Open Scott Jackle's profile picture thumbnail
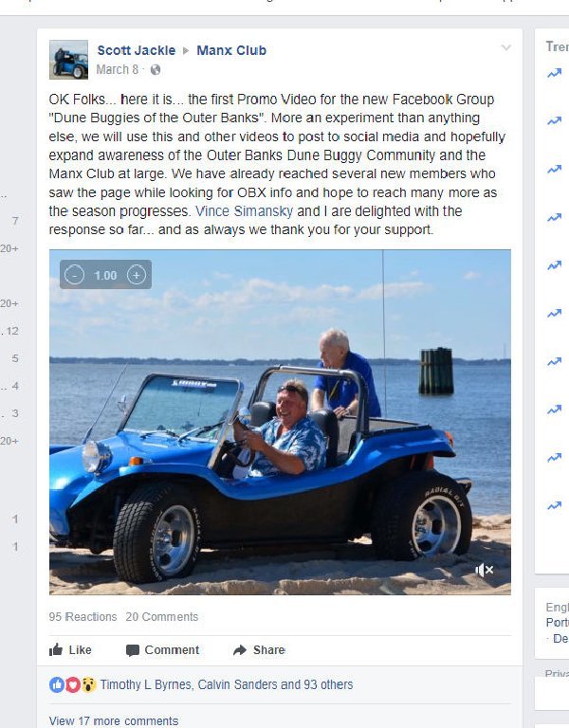This screenshot has width=569, height=728. 68,60
